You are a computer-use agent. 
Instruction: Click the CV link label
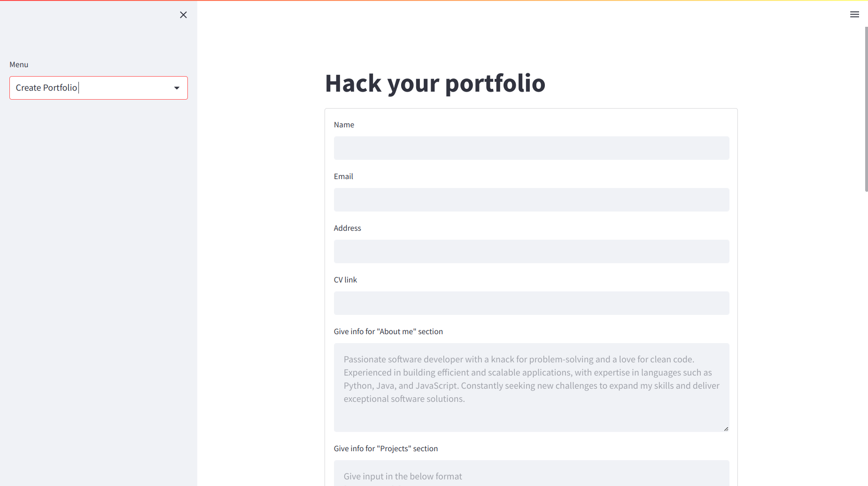tap(345, 280)
